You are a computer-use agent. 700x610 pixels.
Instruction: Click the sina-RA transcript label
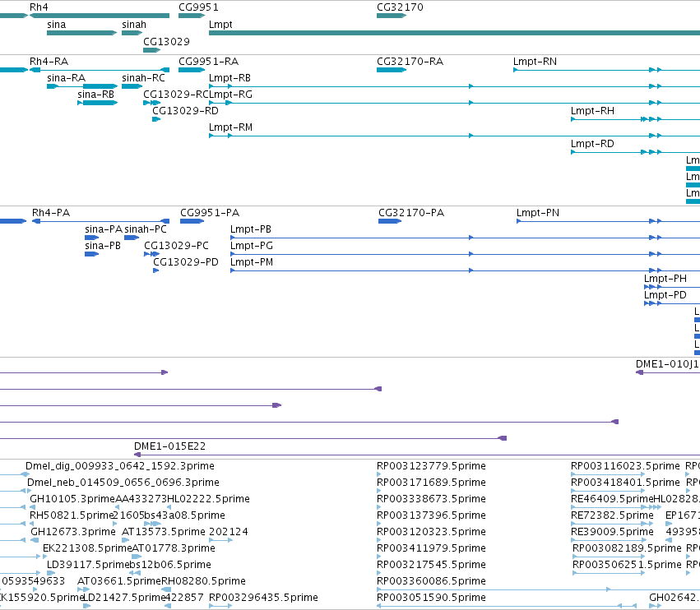pos(66,78)
